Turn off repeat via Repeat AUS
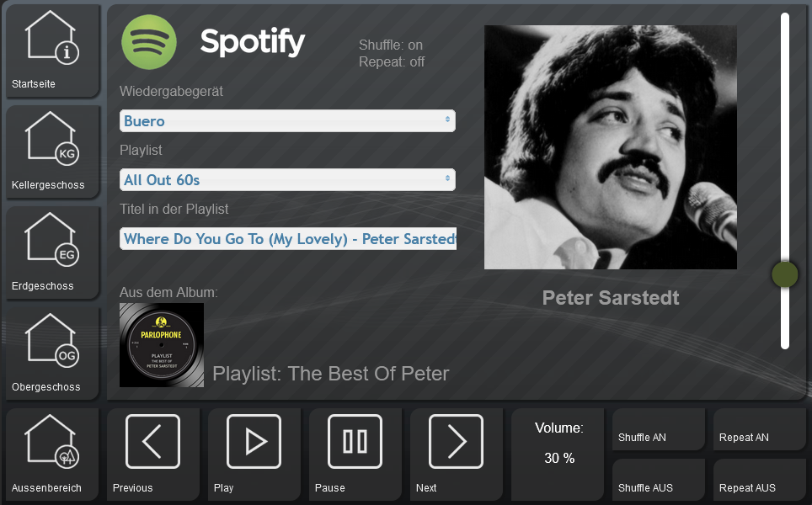The width and height of the screenshot is (812, 505). pos(759,481)
